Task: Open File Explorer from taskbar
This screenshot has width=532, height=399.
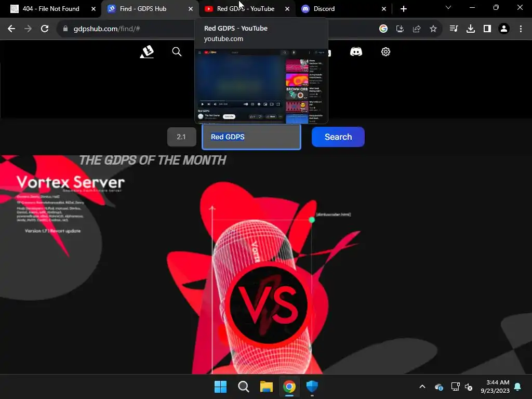Action: pos(267,387)
